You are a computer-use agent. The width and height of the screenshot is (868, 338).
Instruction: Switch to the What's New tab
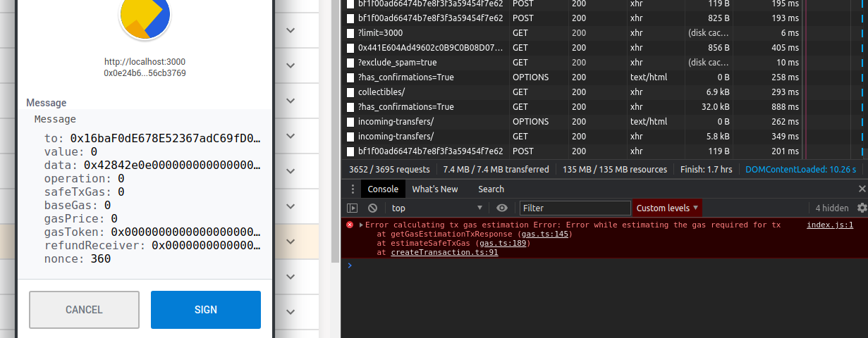(x=435, y=189)
